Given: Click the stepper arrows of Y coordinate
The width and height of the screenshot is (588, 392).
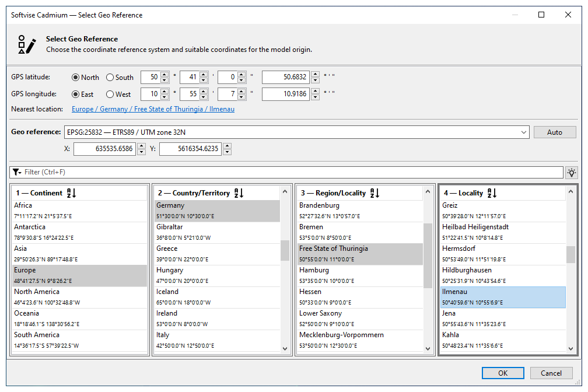Looking at the screenshot, I should tap(228, 149).
